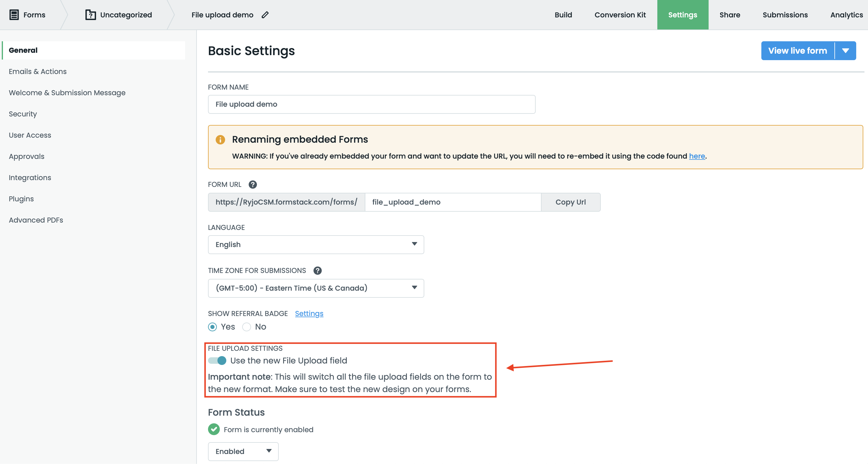
Task: Open Emails & Actions in sidebar
Action: [38, 72]
